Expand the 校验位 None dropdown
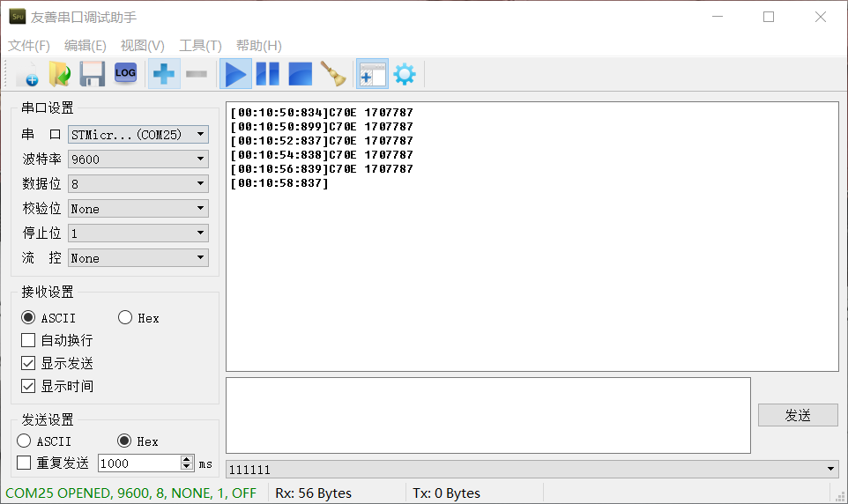The width and height of the screenshot is (848, 504). click(138, 209)
